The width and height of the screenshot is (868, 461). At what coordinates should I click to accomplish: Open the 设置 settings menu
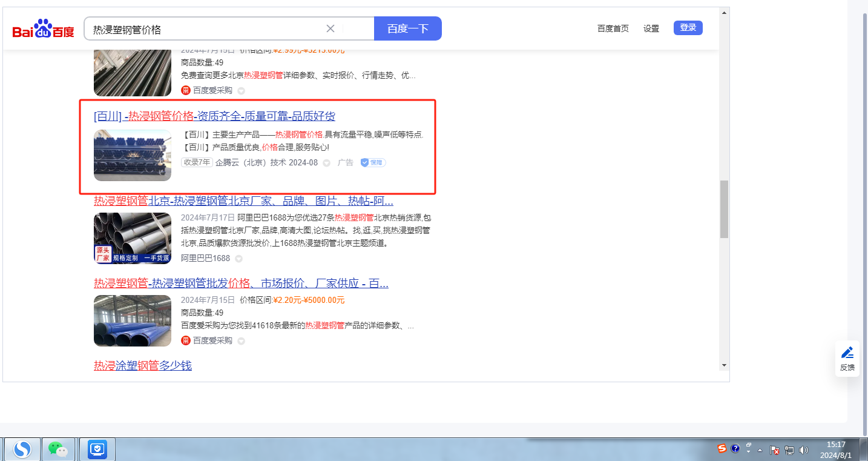click(651, 28)
